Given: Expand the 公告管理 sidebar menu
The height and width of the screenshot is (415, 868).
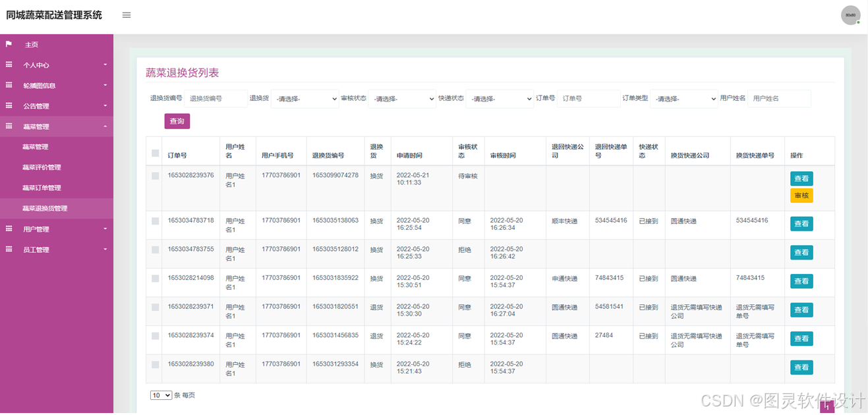Looking at the screenshot, I should pyautogui.click(x=57, y=105).
